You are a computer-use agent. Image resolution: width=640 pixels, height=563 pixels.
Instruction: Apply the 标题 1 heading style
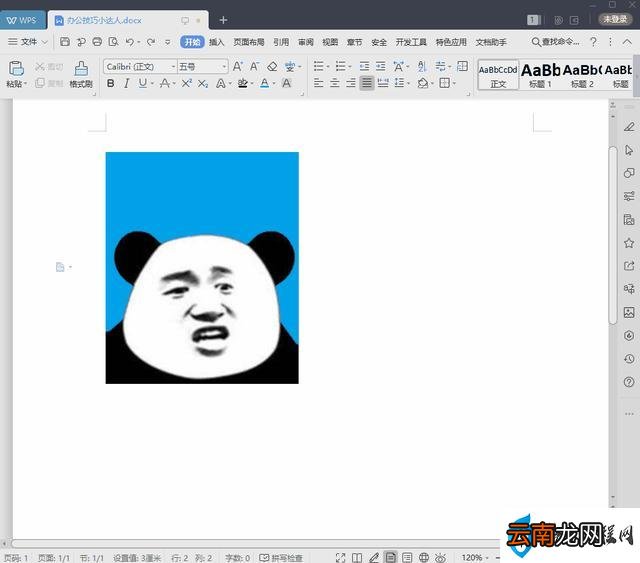(540, 76)
